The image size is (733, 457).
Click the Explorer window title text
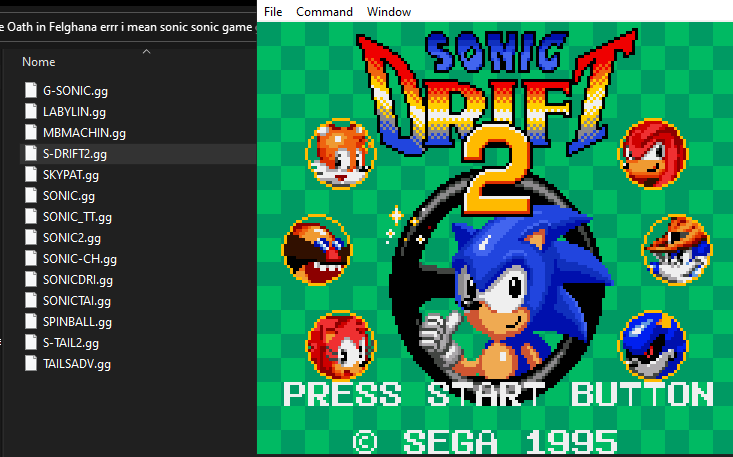(126, 27)
